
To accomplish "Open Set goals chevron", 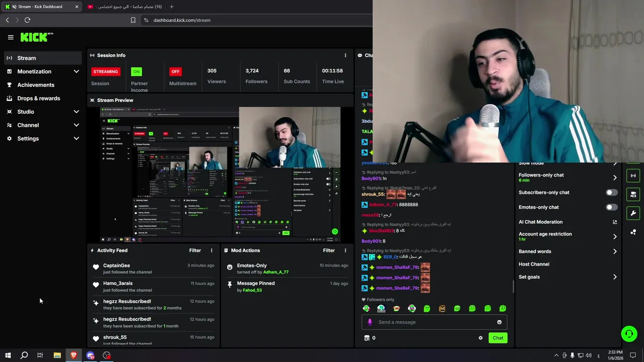I will (x=615, y=277).
